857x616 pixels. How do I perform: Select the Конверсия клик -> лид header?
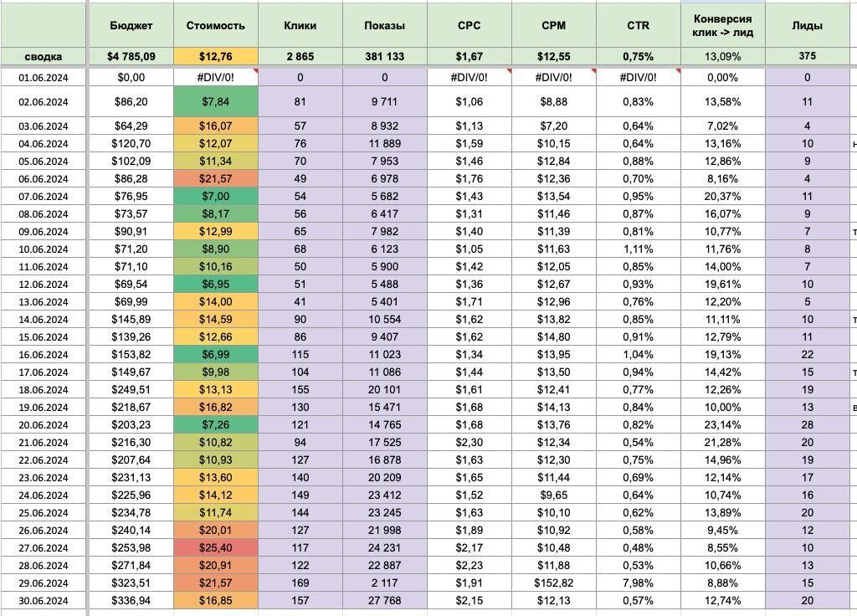tap(722, 26)
